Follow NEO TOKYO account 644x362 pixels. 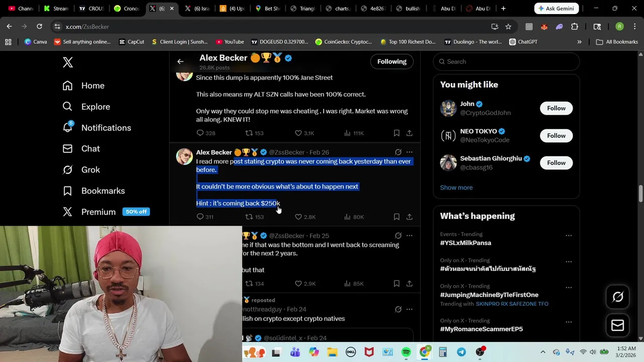(556, 136)
